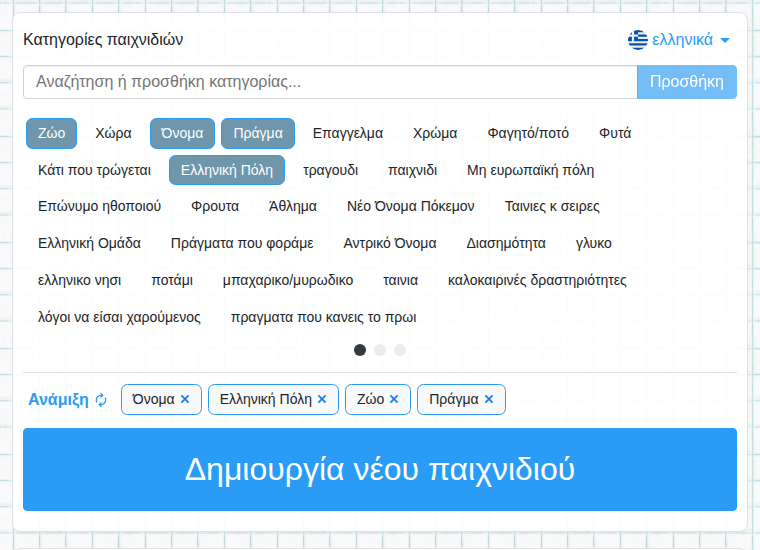The image size is (760, 550).
Task: Select the Αντρικό Όνομα category
Action: pos(390,243)
